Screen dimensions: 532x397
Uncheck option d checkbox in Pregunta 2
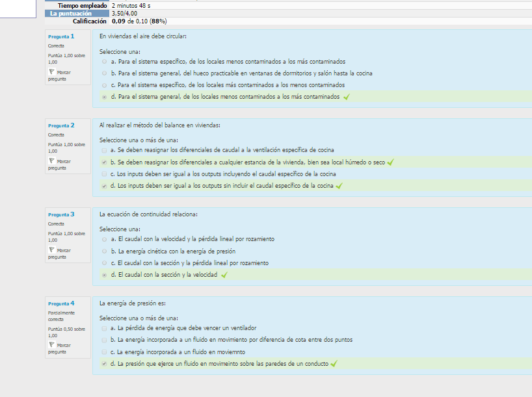click(105, 186)
